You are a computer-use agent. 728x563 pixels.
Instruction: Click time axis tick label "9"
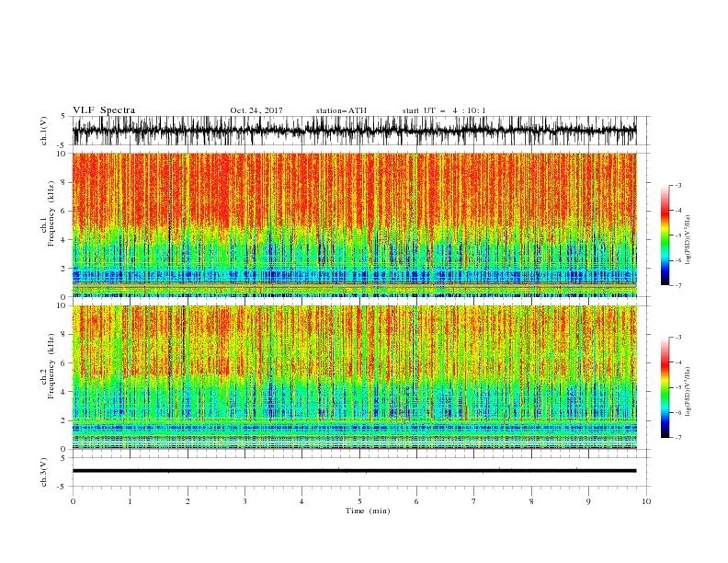(x=588, y=501)
